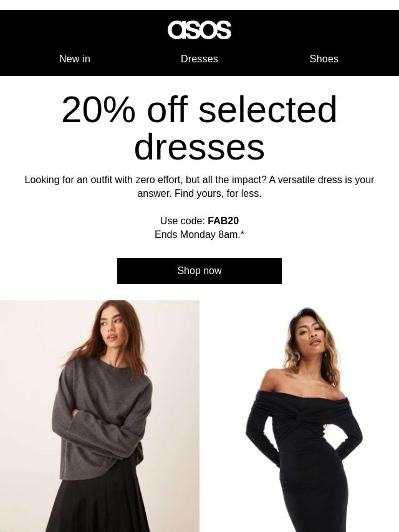Open the Shoes category link

(324, 59)
